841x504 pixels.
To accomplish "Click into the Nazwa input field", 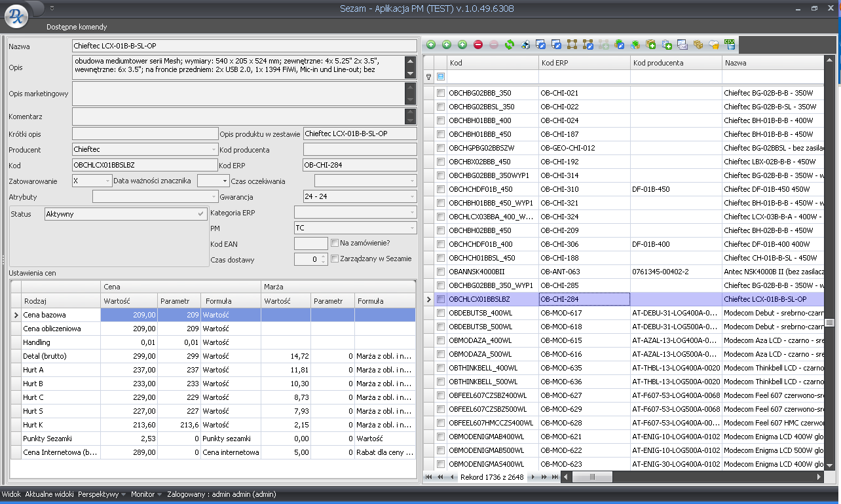I will [244, 46].
